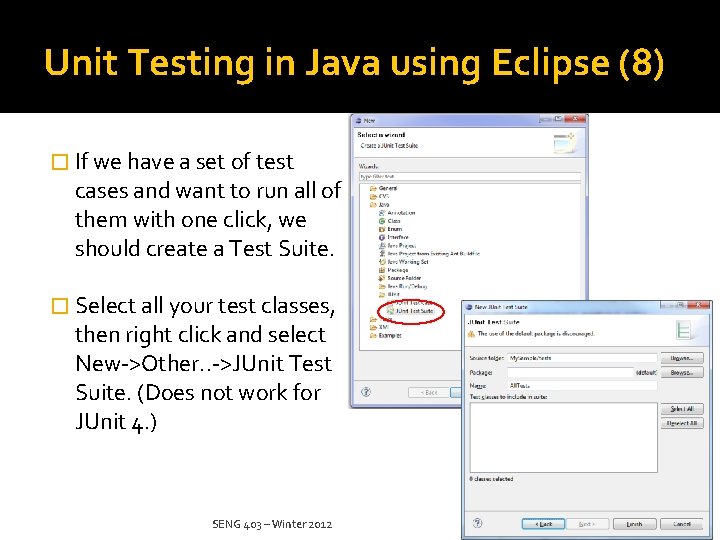
Task: Click Browse button beside Package field
Action: (x=682, y=372)
